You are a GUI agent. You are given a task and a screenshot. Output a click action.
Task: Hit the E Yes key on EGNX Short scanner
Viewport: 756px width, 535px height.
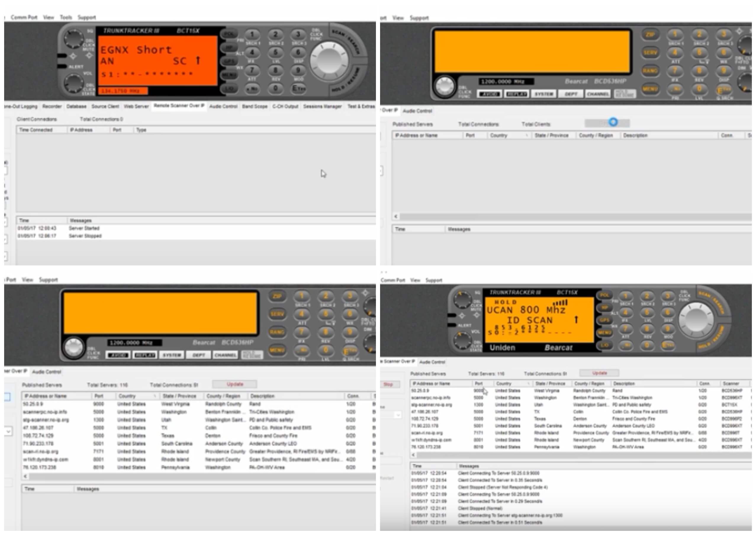tap(298, 88)
